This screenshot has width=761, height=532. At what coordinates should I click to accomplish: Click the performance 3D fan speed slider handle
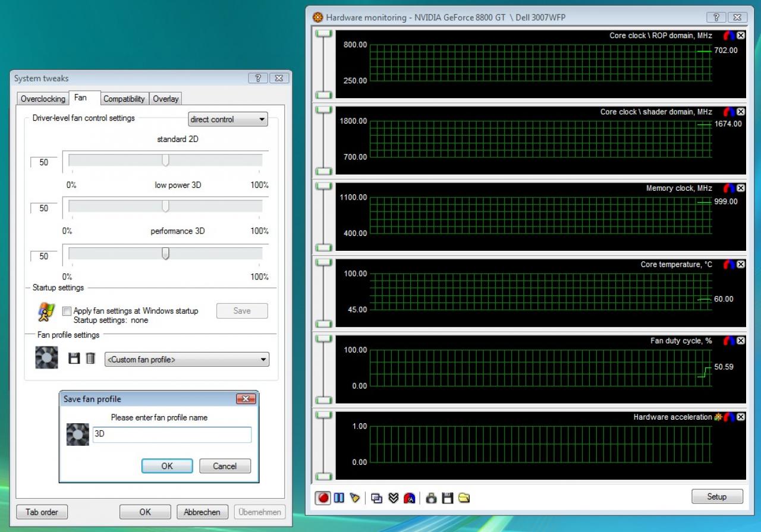point(166,254)
